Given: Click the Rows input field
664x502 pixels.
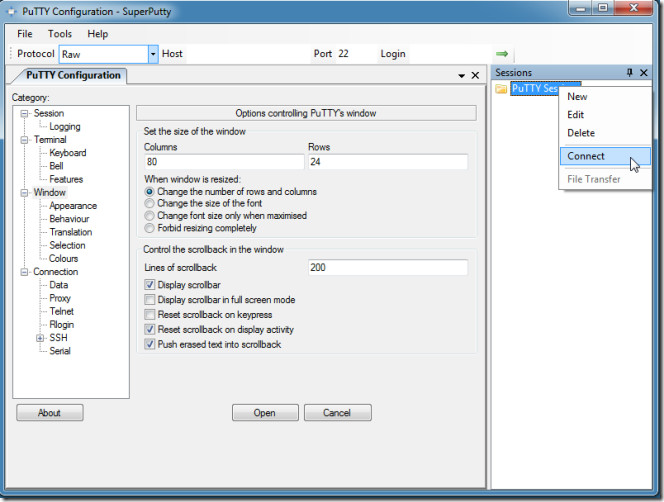Looking at the screenshot, I should pos(388,162).
